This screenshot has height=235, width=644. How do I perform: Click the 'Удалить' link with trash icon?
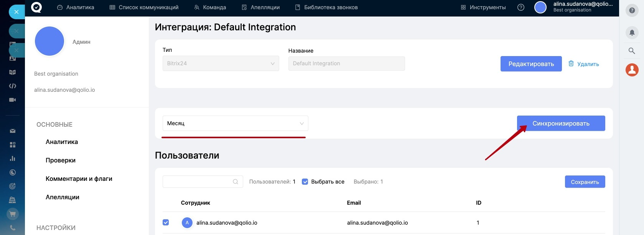[583, 64]
